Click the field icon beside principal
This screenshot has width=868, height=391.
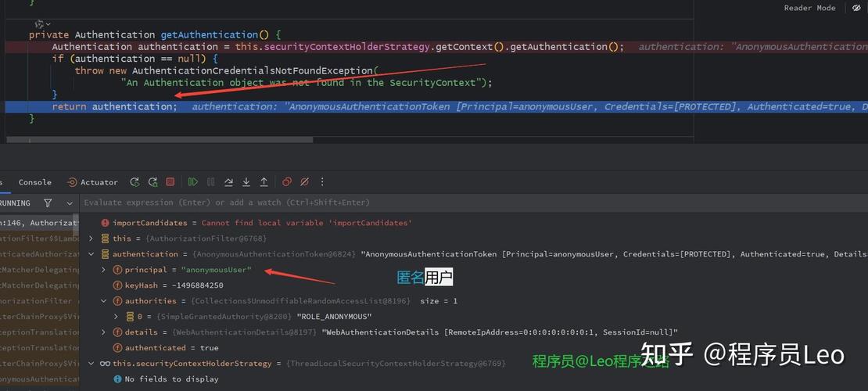117,270
